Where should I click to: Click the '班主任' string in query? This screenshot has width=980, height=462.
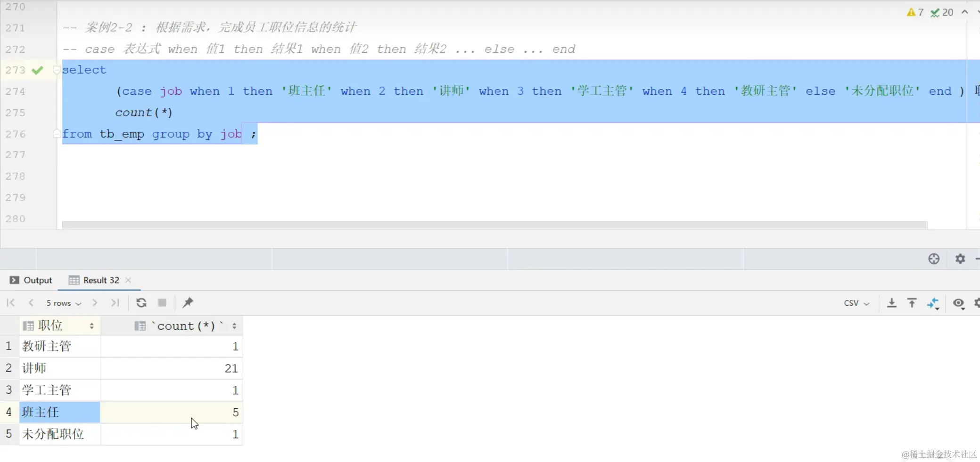pos(306,91)
